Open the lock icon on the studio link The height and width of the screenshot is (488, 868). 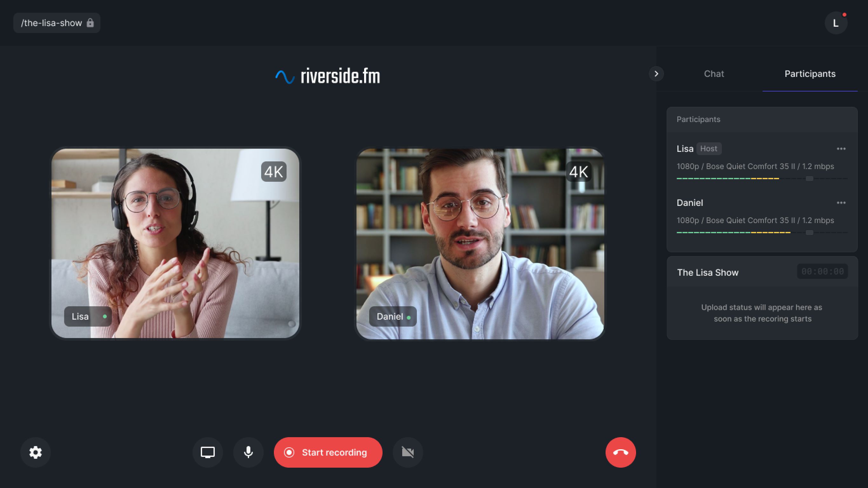(x=90, y=23)
